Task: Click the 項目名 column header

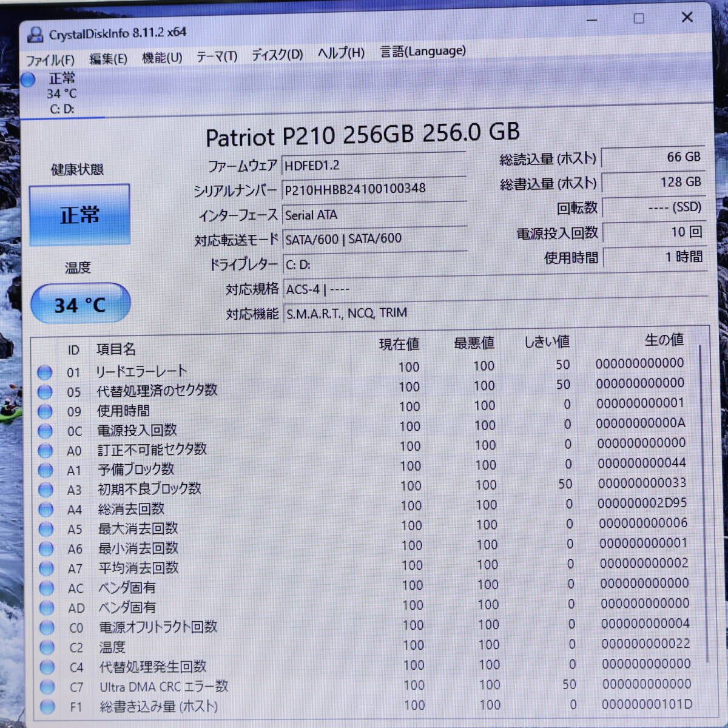Action: coord(116,349)
